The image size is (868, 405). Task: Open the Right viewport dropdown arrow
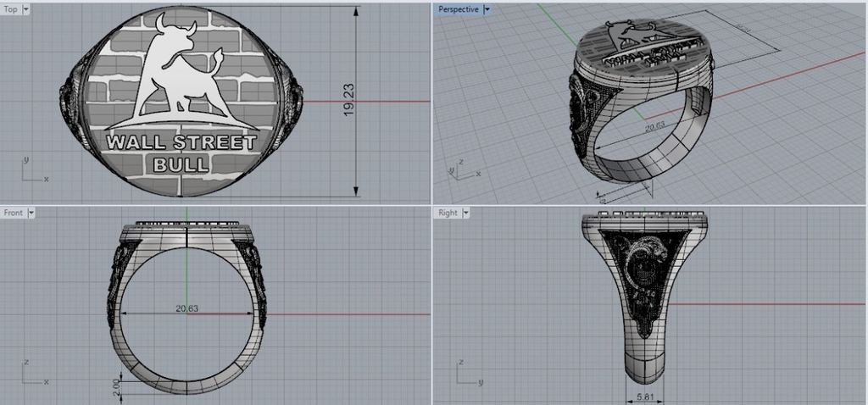click(x=465, y=213)
